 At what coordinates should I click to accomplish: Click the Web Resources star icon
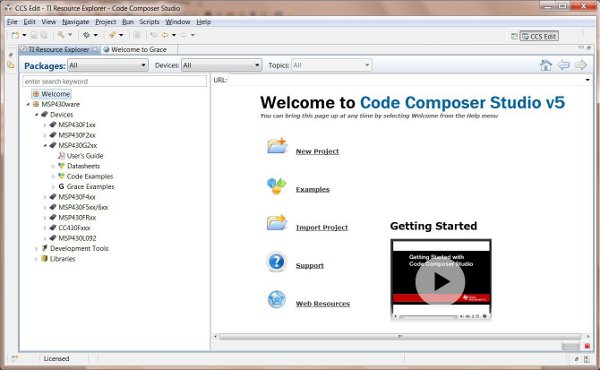click(x=277, y=300)
